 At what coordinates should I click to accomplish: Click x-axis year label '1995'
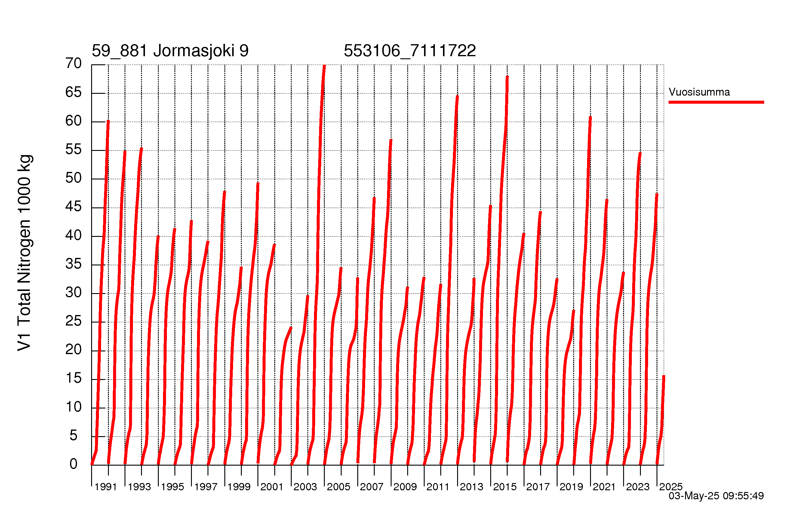click(172, 487)
